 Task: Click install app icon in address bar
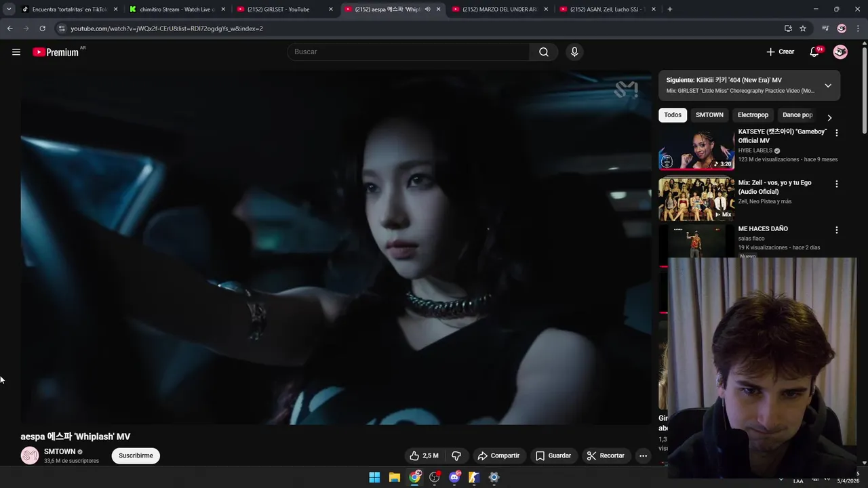[x=788, y=28]
